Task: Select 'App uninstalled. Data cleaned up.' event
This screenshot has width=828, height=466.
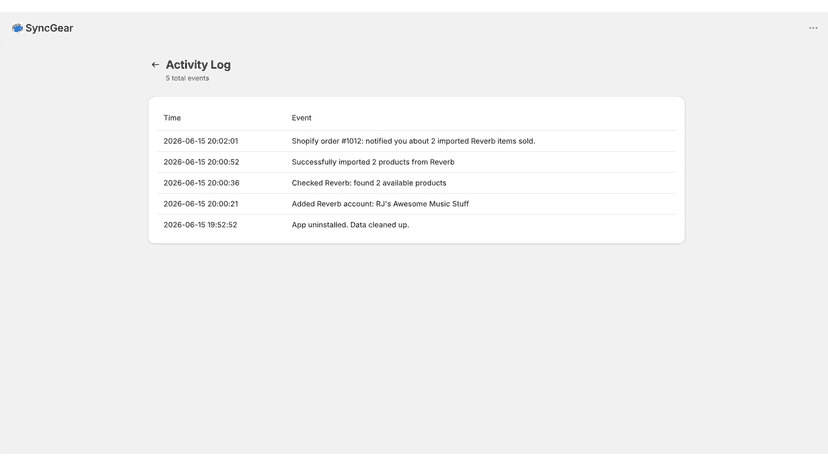Action: [x=351, y=225]
